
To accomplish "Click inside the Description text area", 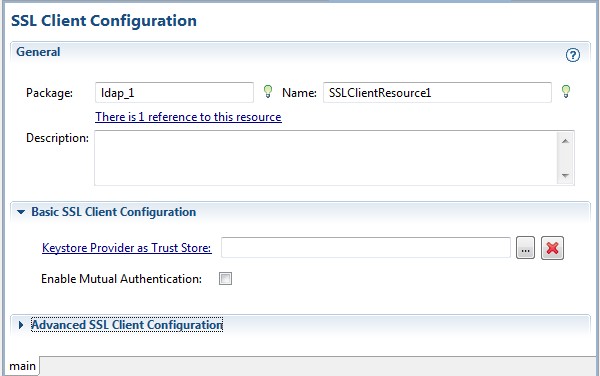I will tap(326, 158).
